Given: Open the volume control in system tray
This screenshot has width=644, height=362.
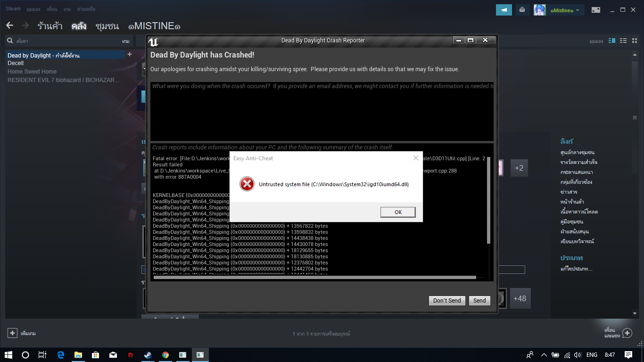Looking at the screenshot, I should pos(578,355).
